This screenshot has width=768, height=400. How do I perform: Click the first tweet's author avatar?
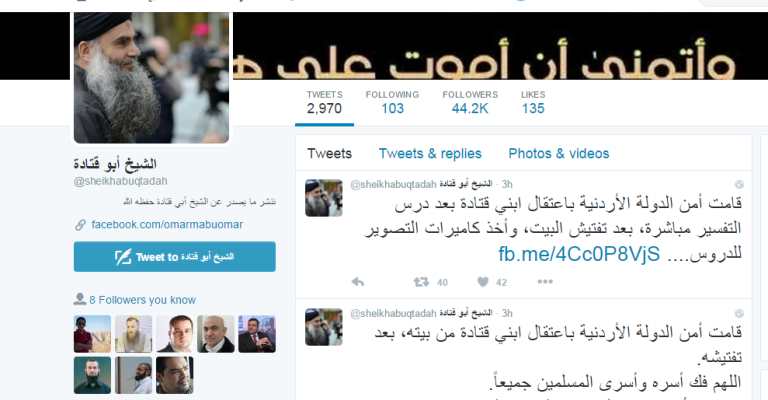[323, 198]
